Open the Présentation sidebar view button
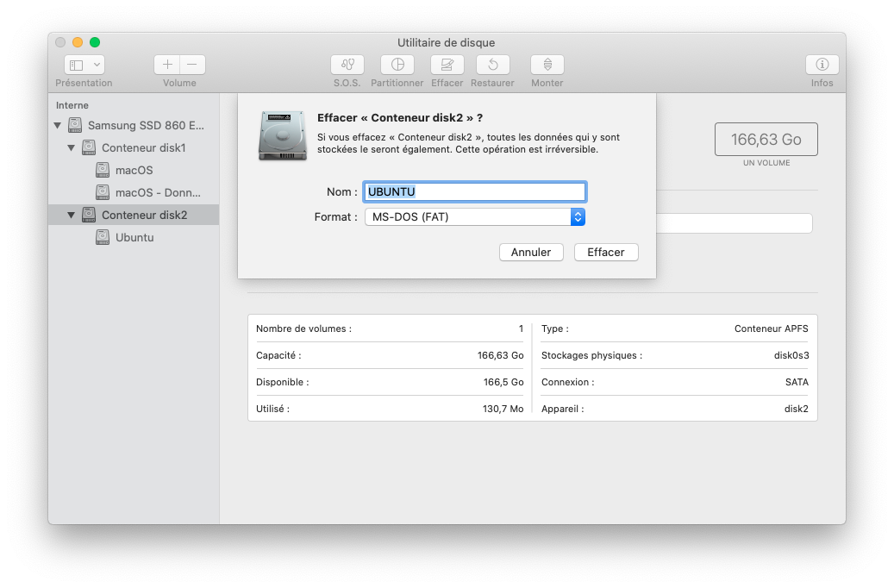The height and width of the screenshot is (588, 894). click(84, 65)
